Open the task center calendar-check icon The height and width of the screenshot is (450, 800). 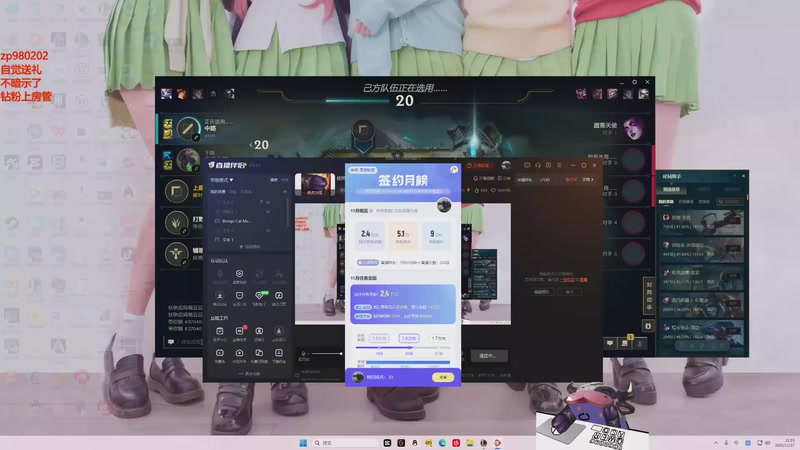click(219, 331)
